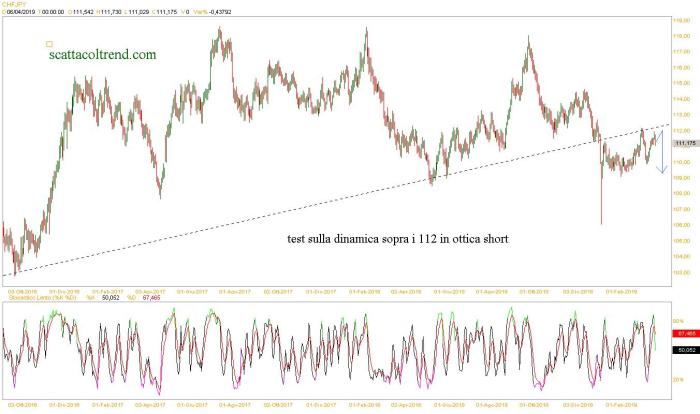Click the 80% level label on stochastic axis

[x=679, y=321]
